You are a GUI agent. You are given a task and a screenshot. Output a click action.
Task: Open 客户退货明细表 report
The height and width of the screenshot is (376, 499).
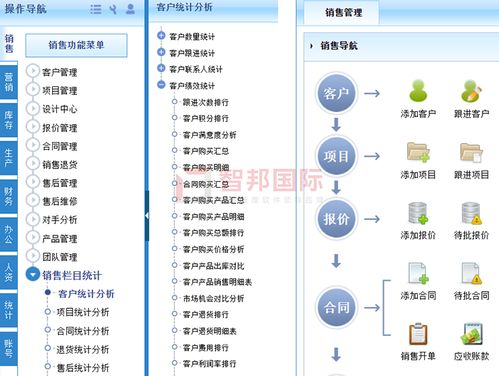point(210,331)
